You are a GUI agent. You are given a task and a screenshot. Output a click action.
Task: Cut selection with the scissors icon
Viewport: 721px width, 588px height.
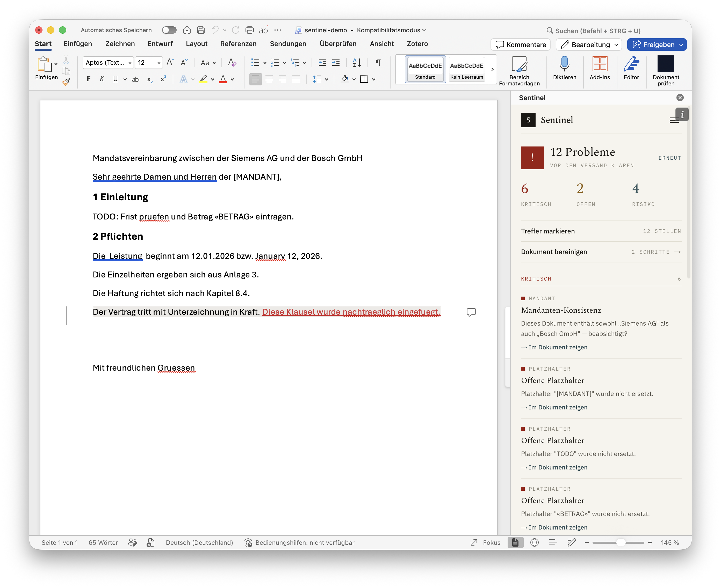[66, 60]
